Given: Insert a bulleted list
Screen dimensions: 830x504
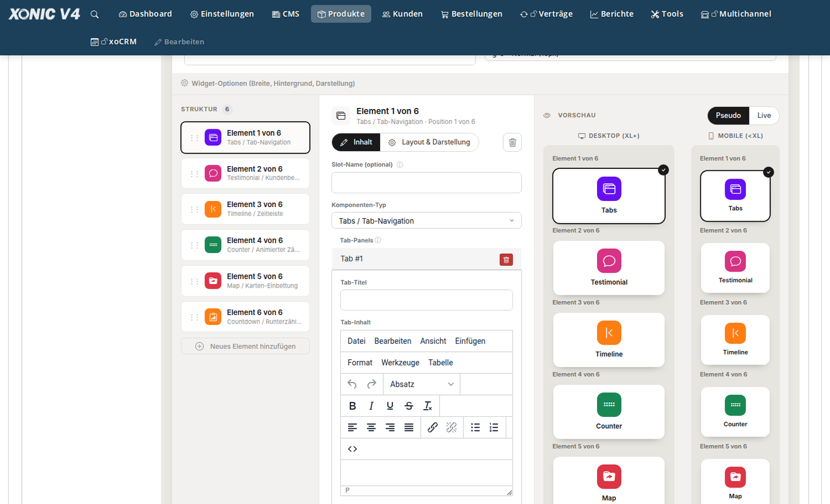Looking at the screenshot, I should click(x=475, y=428).
